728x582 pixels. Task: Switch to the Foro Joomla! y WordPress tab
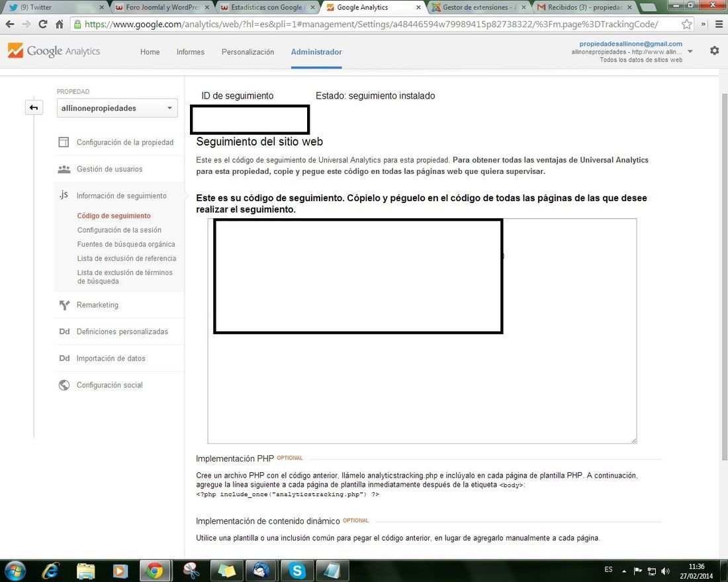point(163,7)
